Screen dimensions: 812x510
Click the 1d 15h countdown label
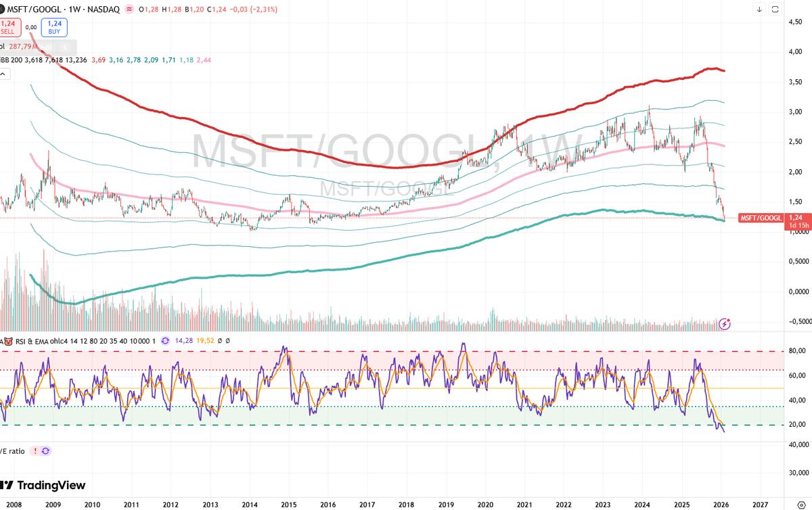pyautogui.click(x=799, y=226)
